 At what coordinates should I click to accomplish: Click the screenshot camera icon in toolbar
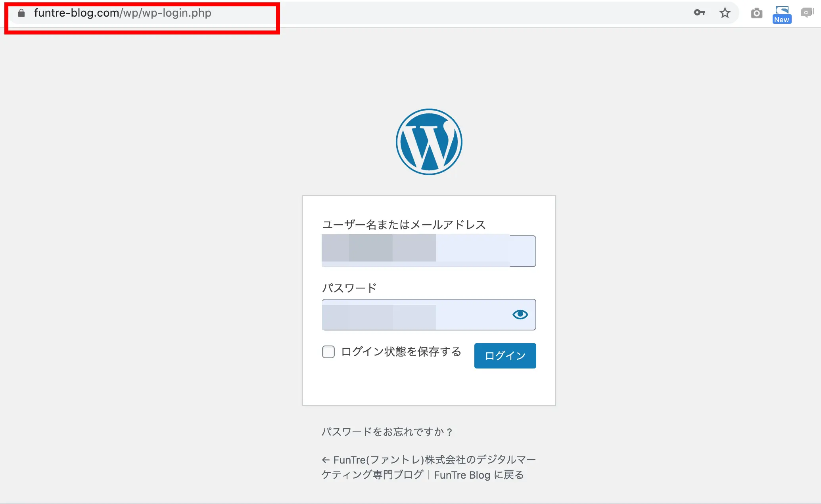coord(756,14)
